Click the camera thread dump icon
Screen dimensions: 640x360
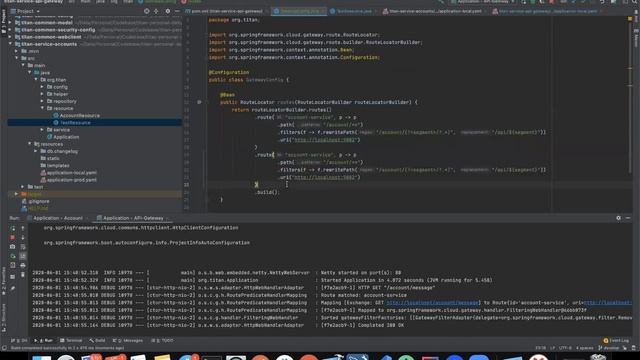click(x=13, y=247)
